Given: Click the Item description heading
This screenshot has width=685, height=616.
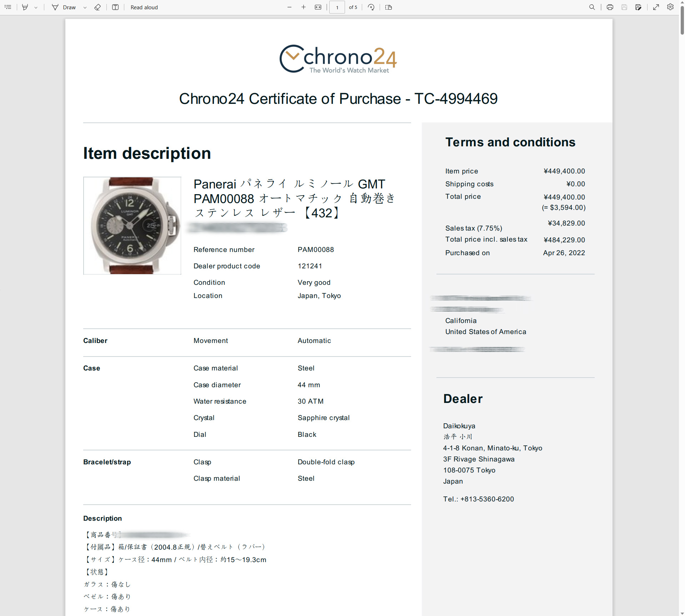Looking at the screenshot, I should point(147,153).
